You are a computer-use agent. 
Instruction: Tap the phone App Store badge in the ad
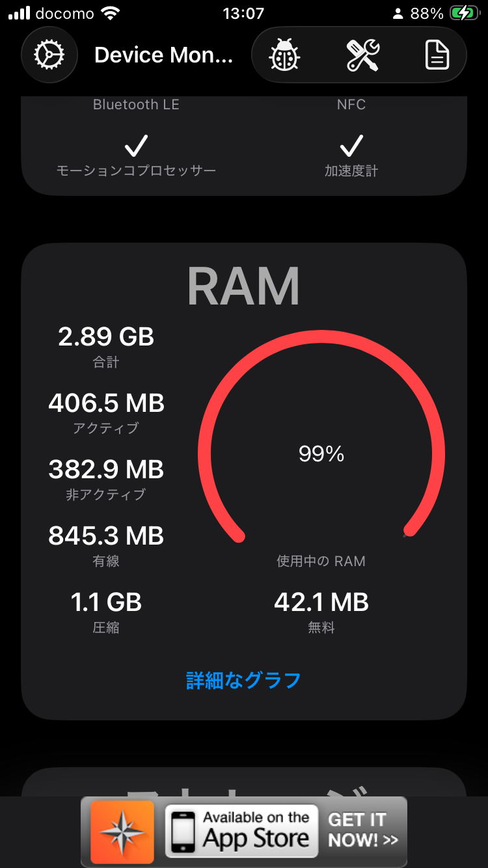click(x=241, y=832)
